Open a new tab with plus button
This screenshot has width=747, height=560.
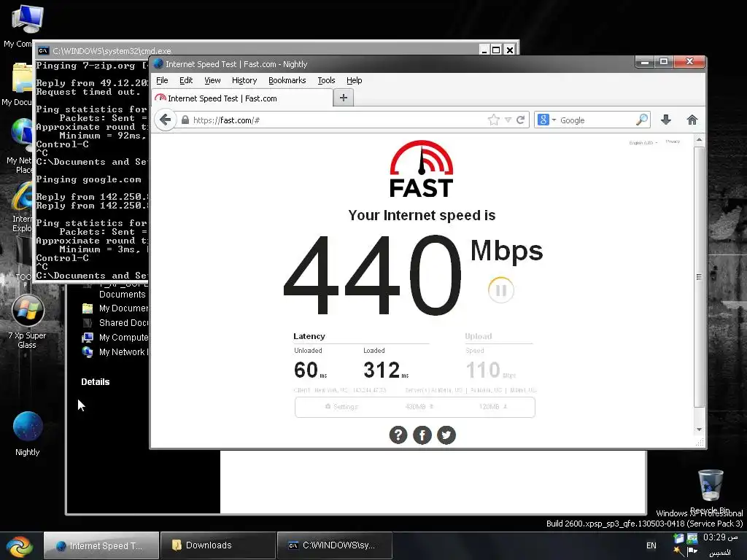click(x=344, y=98)
